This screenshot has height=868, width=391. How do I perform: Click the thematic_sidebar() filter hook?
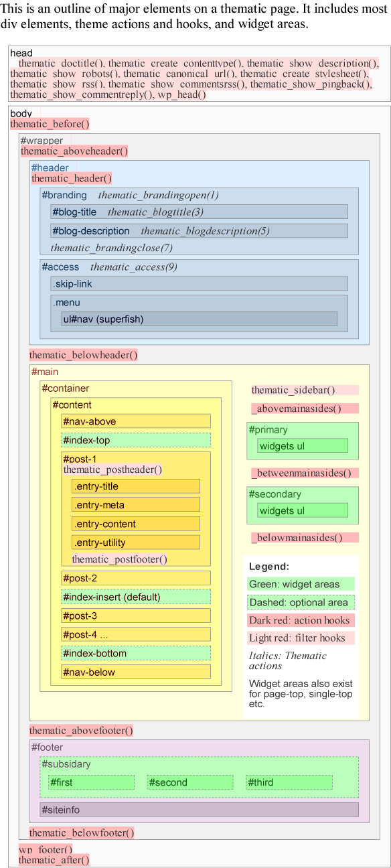[305, 390]
